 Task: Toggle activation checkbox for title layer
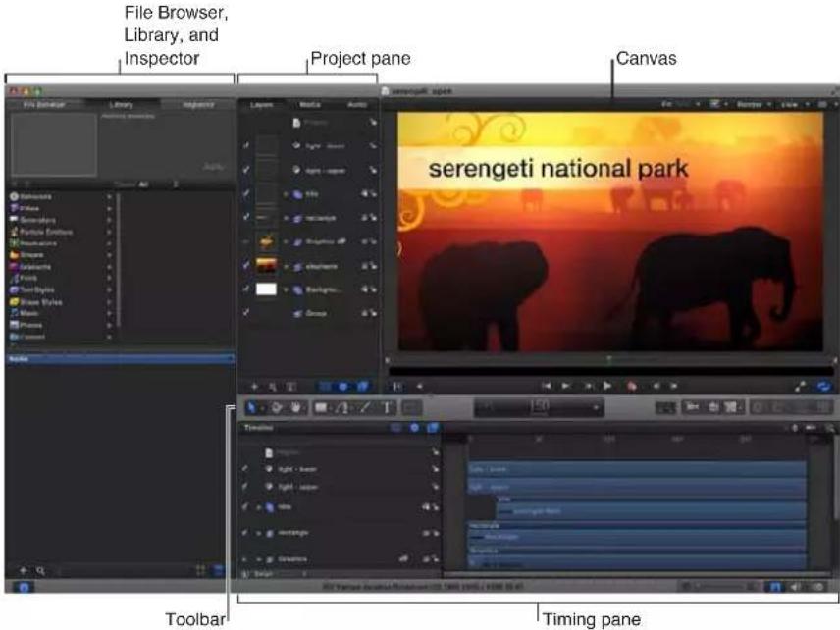click(246, 193)
